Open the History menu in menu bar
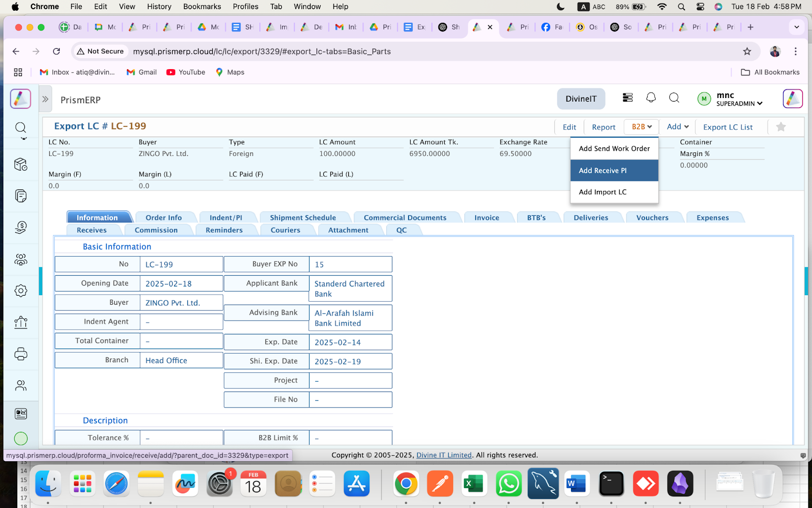Image resolution: width=812 pixels, height=508 pixels. point(159,7)
